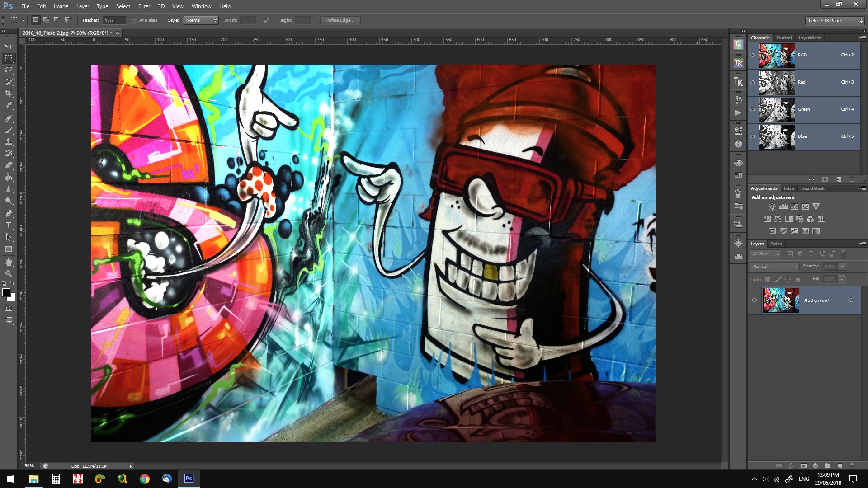Select the Move tool
The height and width of the screenshot is (488, 868).
9,47
